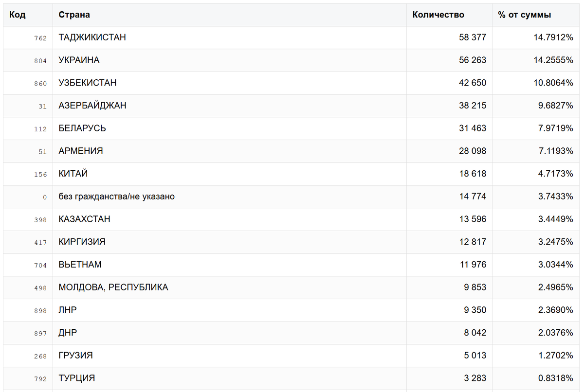Click the ВЬЕТНАМ country name
Viewport: 584px width, 392px height.
(80, 265)
